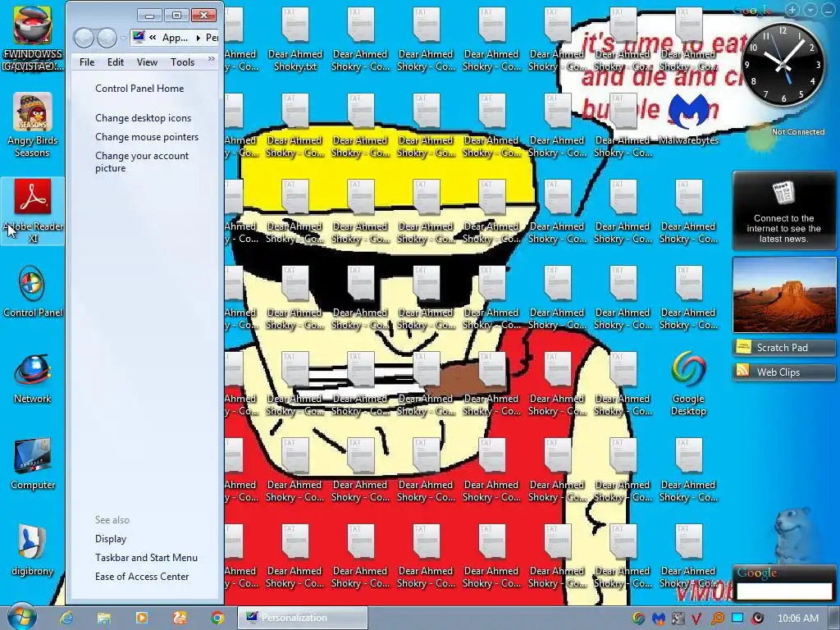
Task: Go back in the Personalization window
Action: click(84, 38)
